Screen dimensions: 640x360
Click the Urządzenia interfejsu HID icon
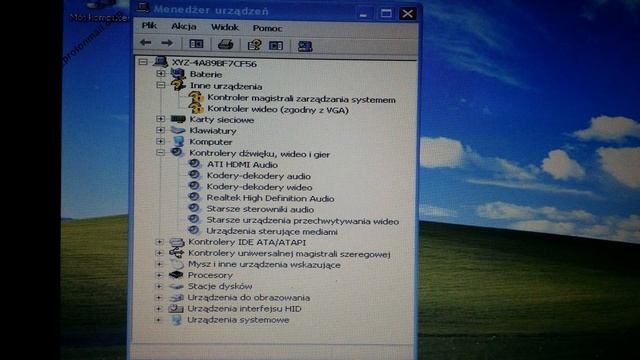[x=176, y=309]
